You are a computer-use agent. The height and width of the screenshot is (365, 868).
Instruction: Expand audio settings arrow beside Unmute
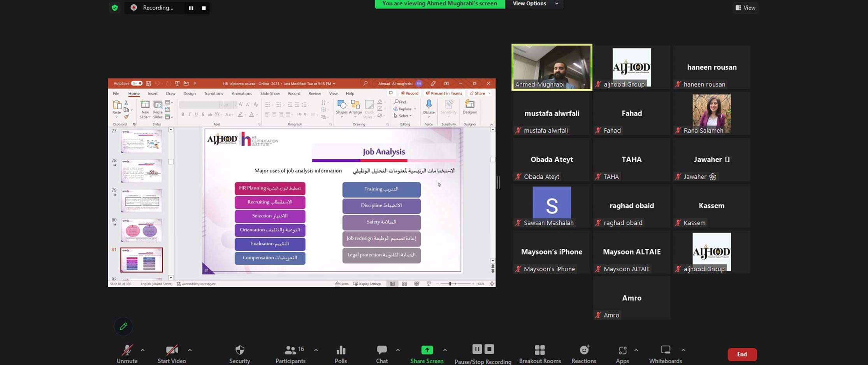point(143,350)
